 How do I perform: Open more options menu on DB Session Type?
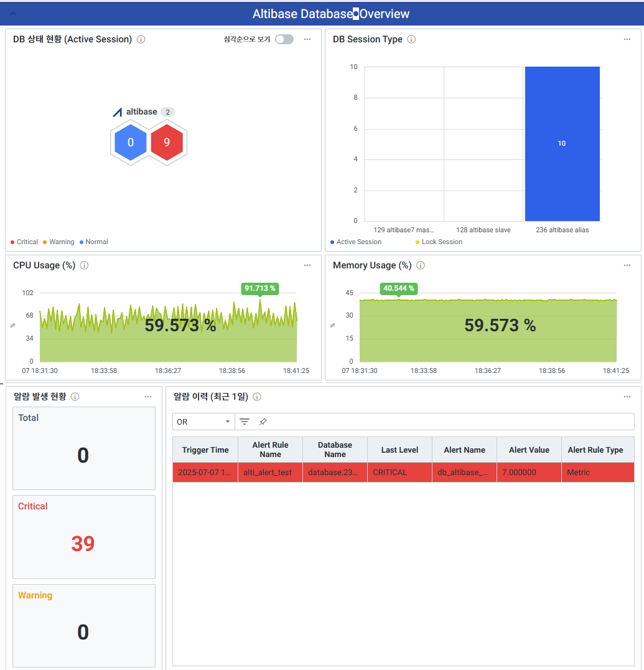[x=627, y=39]
